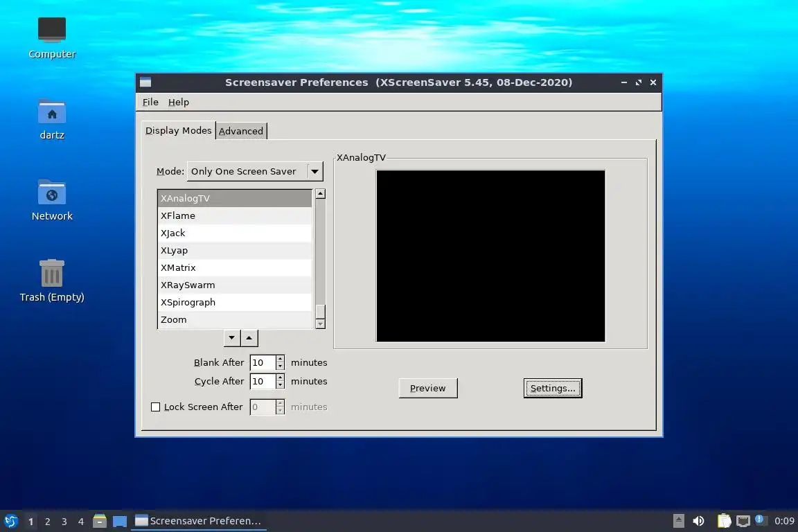The height and width of the screenshot is (532, 798).
Task: Select XLyap screensaver
Action: click(235, 251)
